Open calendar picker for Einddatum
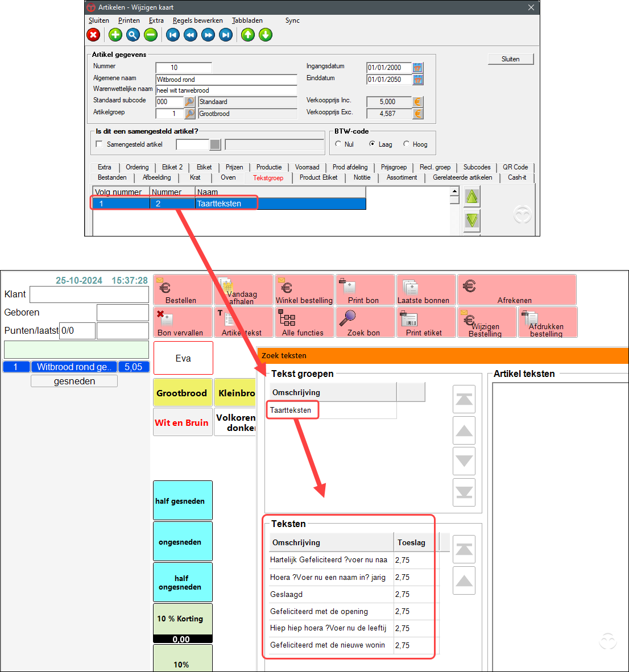Image resolution: width=629 pixels, height=672 pixels. [x=417, y=79]
